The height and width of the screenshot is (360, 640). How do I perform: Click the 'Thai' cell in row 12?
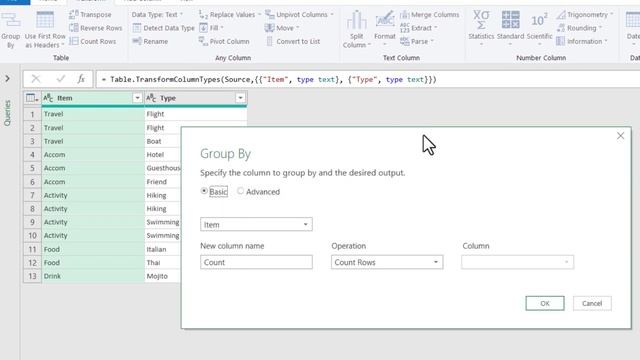(162, 262)
